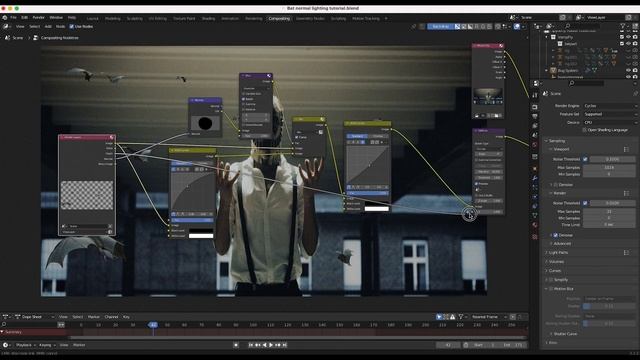Open the Render properties tab icon
The image size is (640, 360).
pos(535,107)
